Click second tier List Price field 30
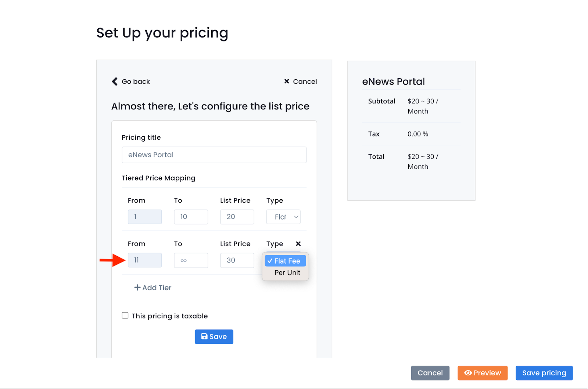The image size is (588, 389). pos(237,260)
